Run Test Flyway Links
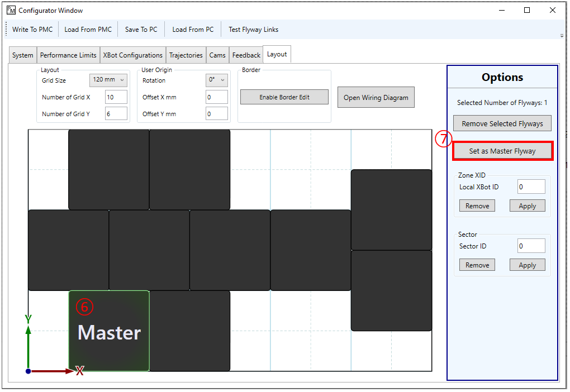This screenshot has width=570, height=392. point(253,29)
